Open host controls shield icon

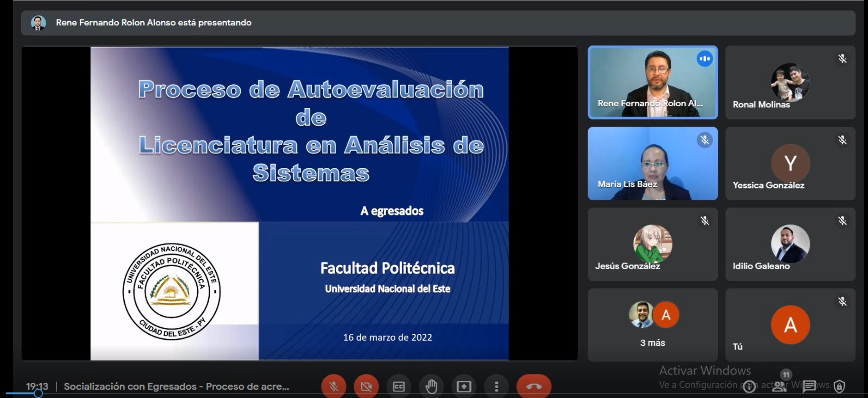[839, 386]
